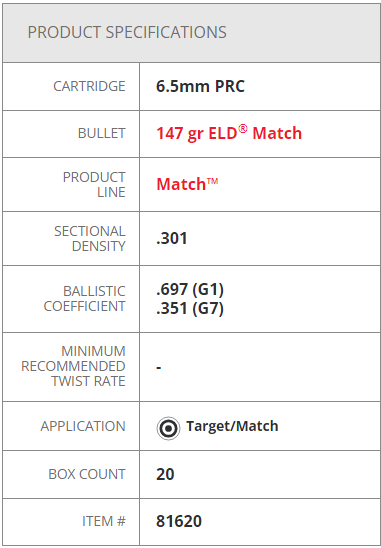Select item number 81620
Viewport: 381px width, 548px height.
pyautogui.click(x=179, y=521)
